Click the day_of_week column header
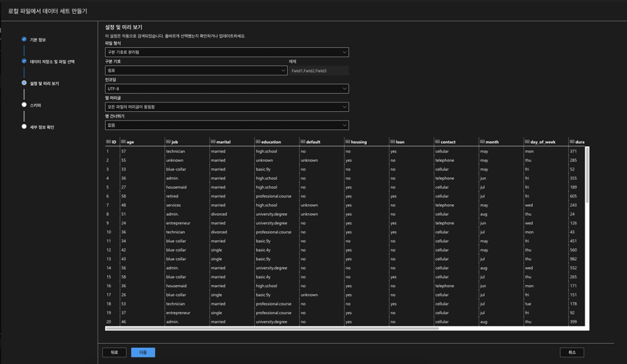 pos(543,142)
